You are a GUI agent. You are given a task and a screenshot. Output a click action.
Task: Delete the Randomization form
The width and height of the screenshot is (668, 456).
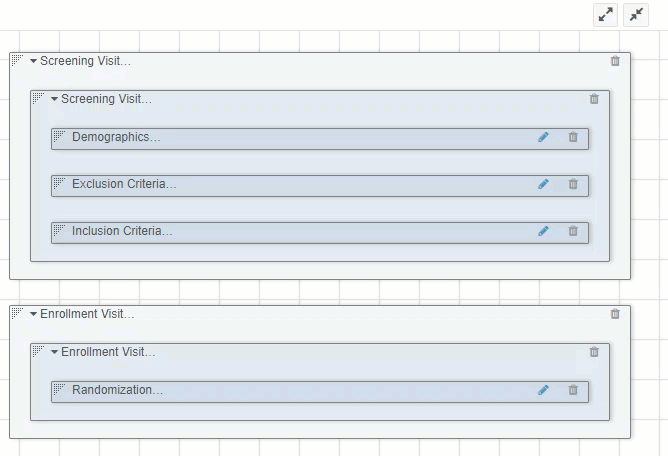(x=573, y=390)
